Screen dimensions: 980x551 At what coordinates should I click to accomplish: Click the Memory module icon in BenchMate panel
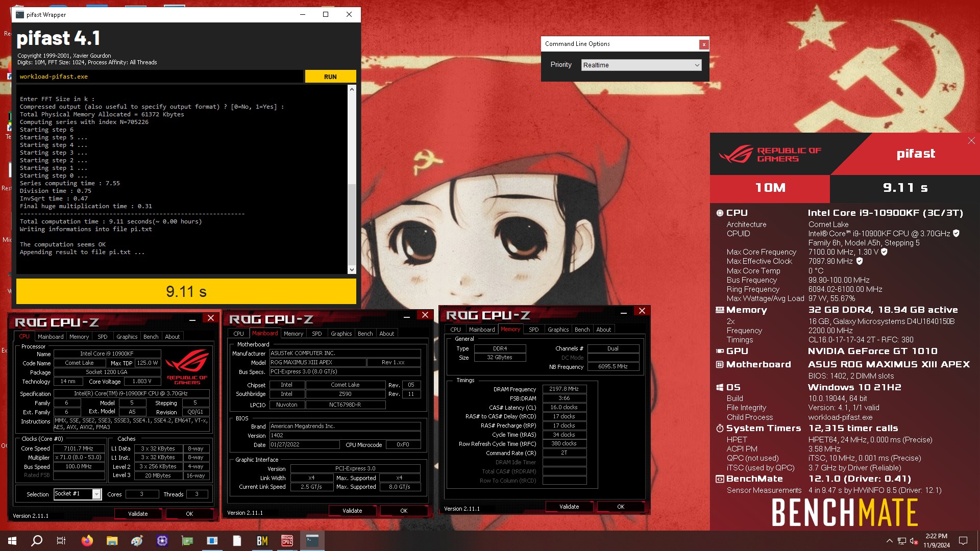720,310
